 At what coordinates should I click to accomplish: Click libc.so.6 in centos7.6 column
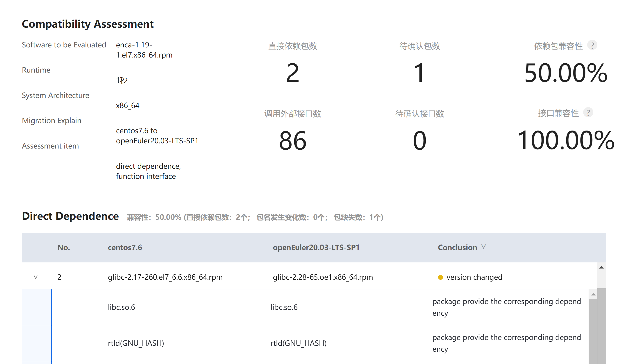[x=121, y=307]
